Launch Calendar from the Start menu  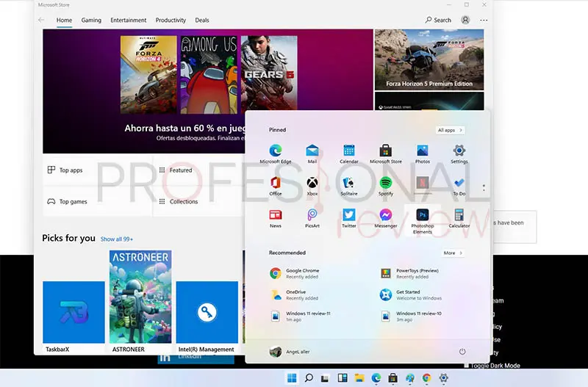click(x=348, y=154)
